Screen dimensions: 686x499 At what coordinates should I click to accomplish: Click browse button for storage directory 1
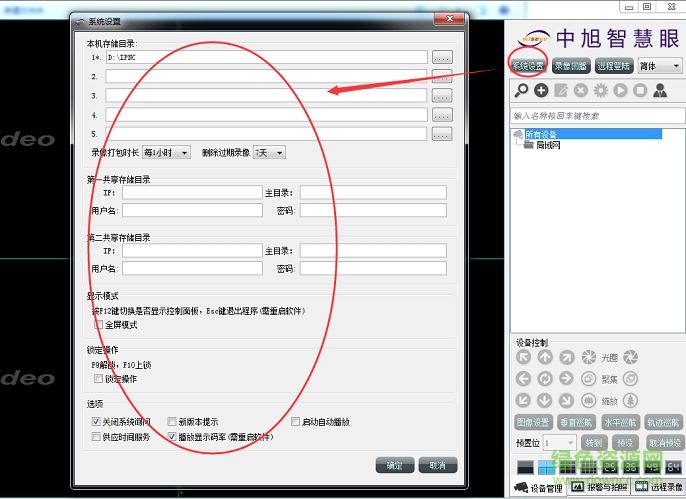coord(442,57)
